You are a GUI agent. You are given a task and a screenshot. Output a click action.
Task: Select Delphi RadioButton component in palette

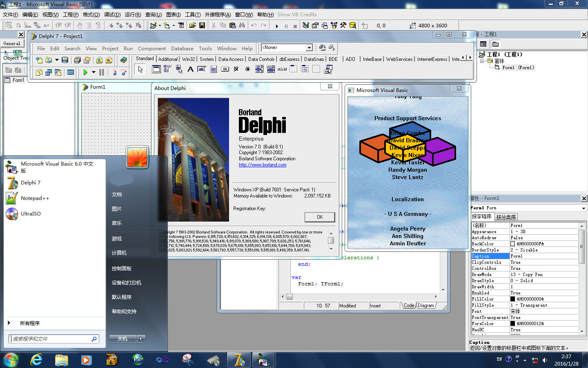247,69
